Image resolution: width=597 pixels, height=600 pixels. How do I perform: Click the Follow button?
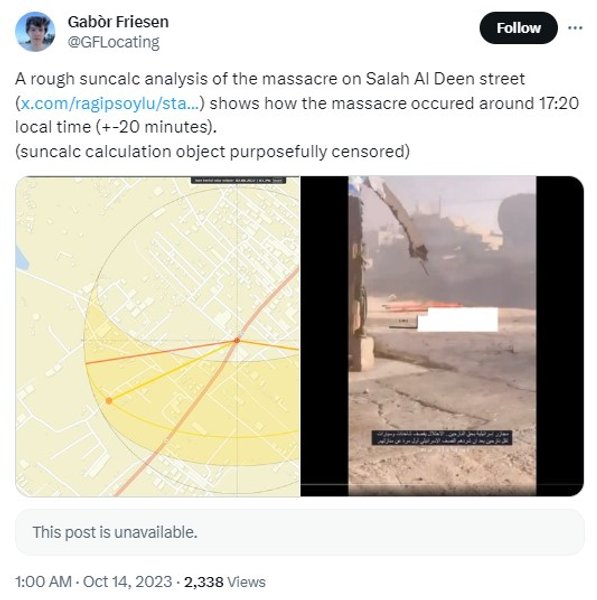tap(519, 28)
